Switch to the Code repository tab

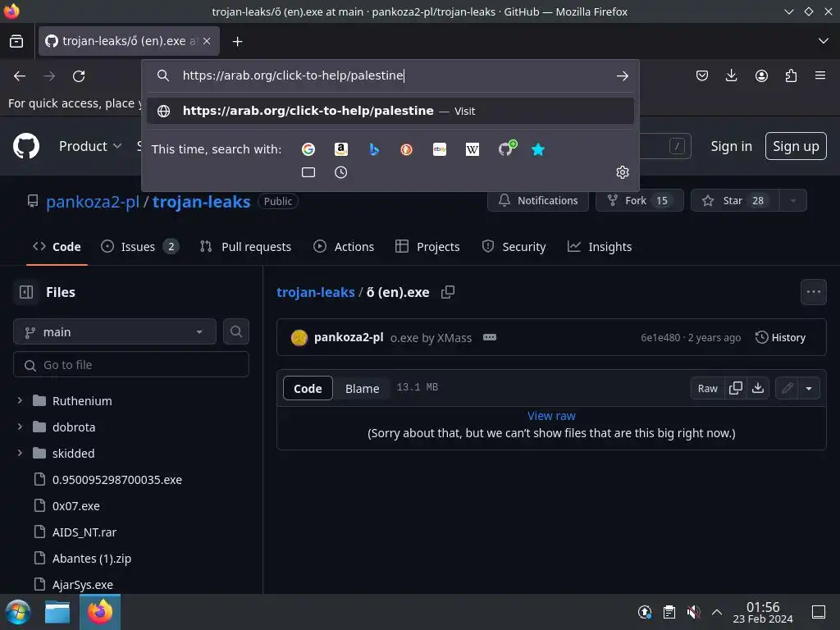[x=57, y=247]
